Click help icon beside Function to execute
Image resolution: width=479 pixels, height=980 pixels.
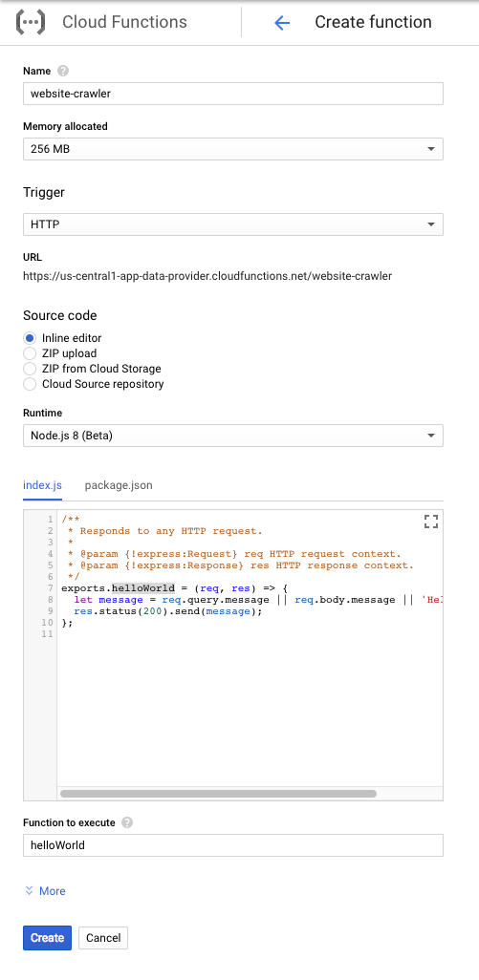point(127,822)
